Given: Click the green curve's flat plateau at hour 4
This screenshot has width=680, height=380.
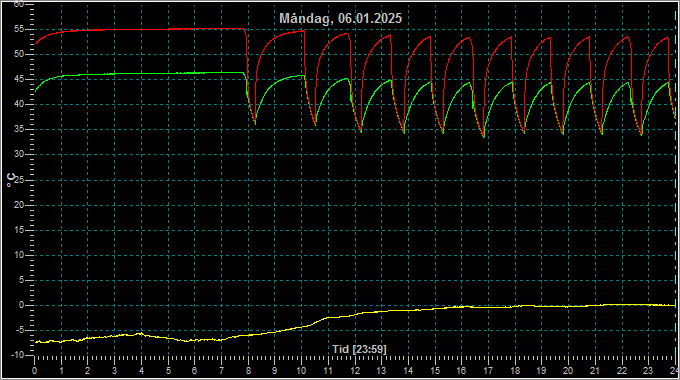Looking at the screenshot, I should coord(141,74).
